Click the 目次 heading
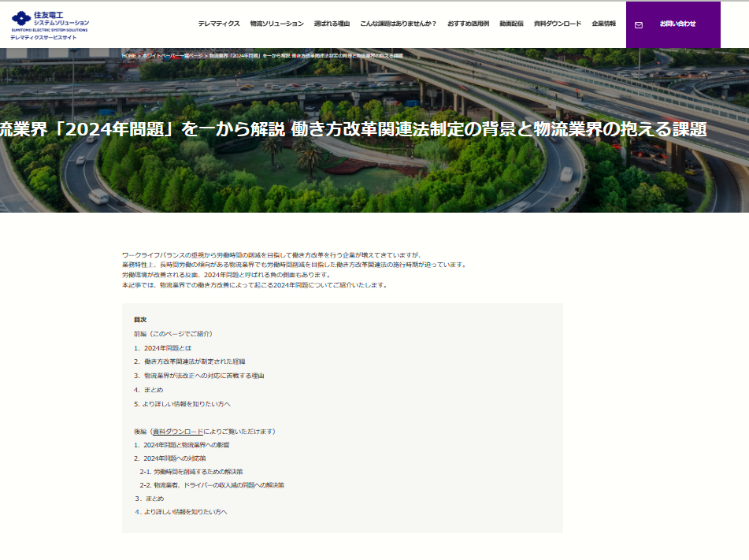 click(140, 320)
